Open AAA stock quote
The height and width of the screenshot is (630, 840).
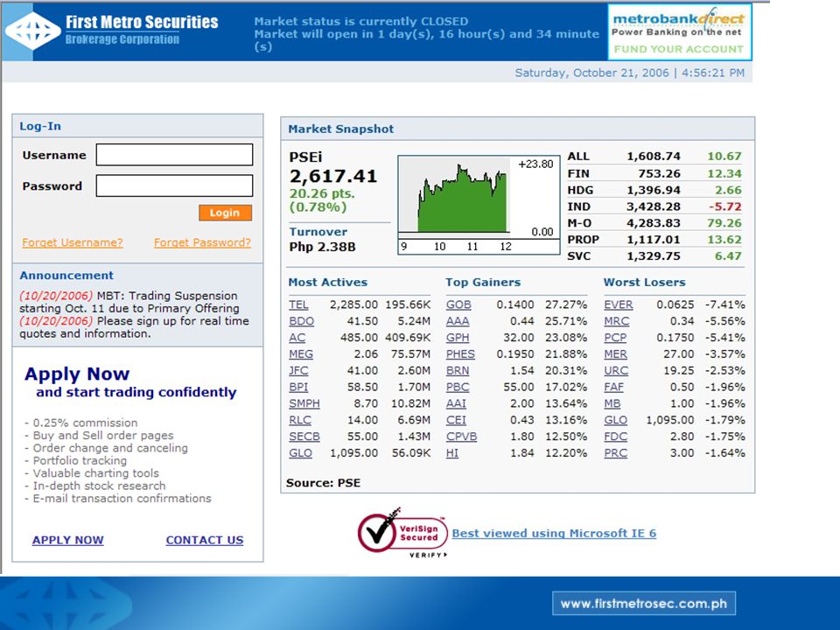click(x=458, y=321)
